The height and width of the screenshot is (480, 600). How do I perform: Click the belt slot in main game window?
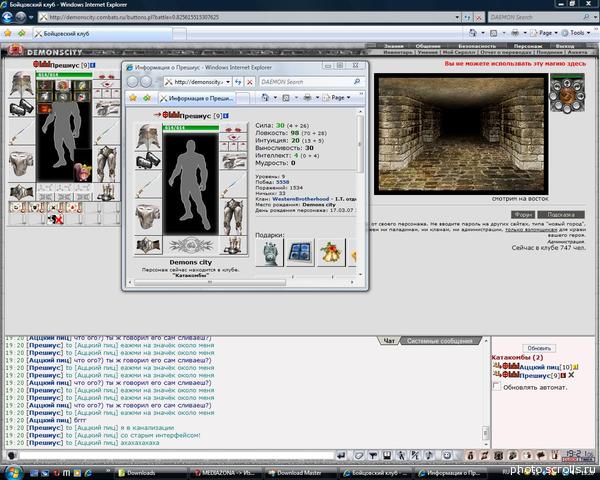(21, 192)
